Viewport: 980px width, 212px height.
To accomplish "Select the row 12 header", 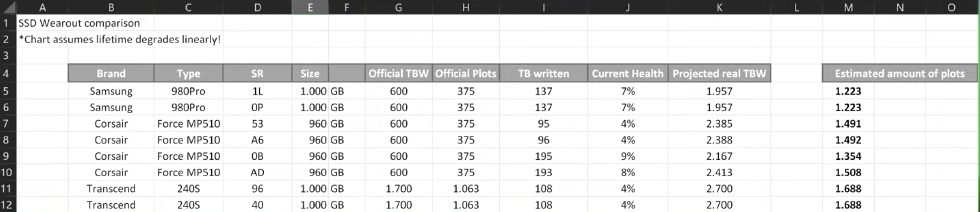I will pos(6,205).
